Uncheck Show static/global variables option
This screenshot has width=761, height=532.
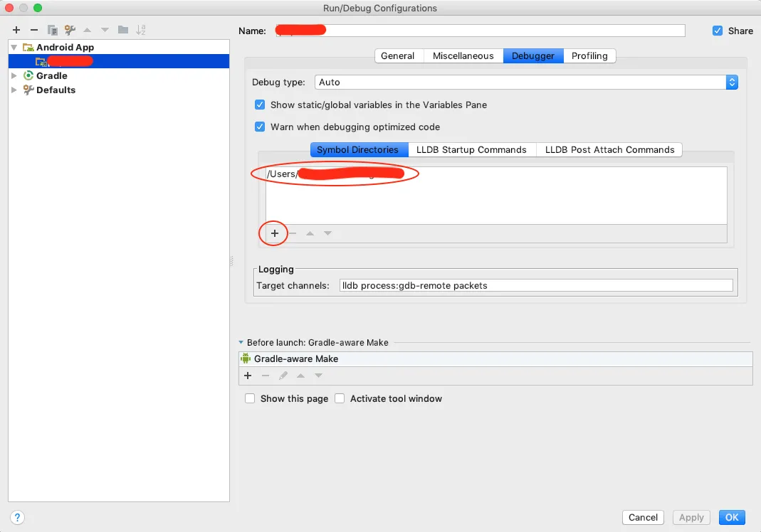[260, 105]
